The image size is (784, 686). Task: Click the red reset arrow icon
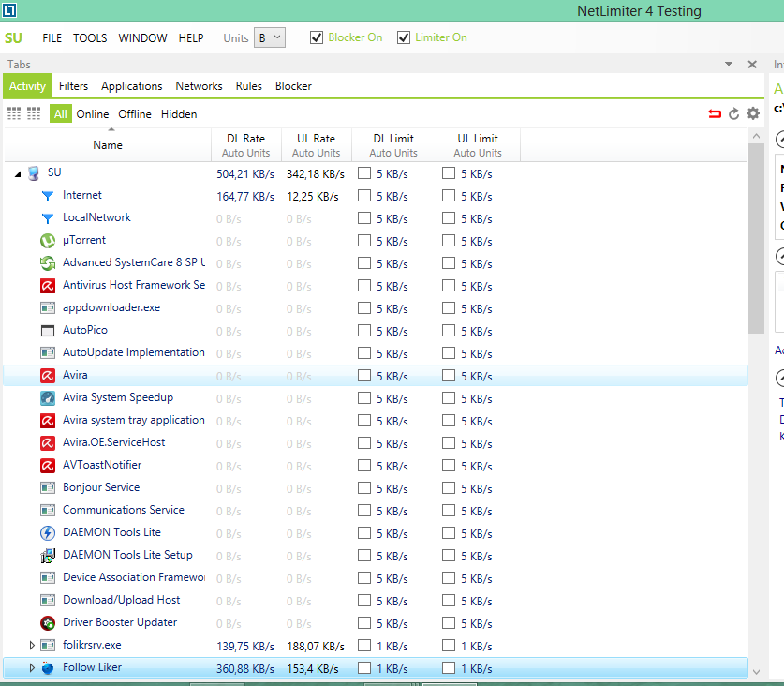pos(715,114)
